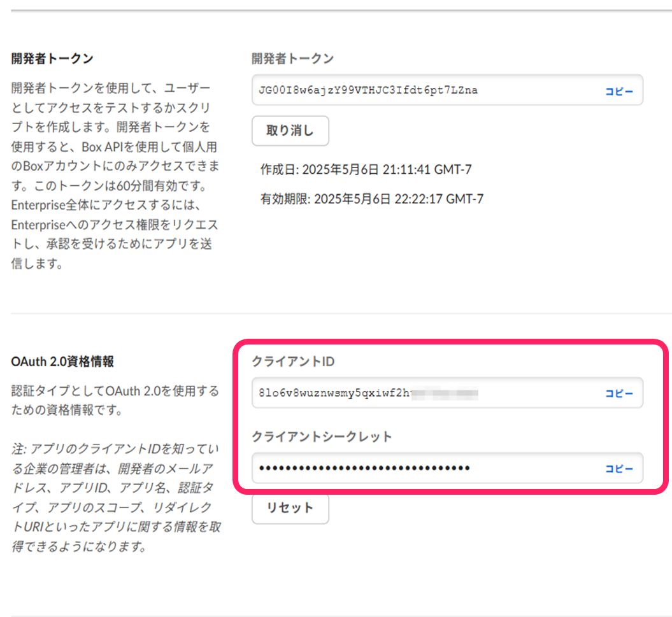Screen dimensions: 672x617
Task: Select the masked client secret field
Action: tap(447, 468)
